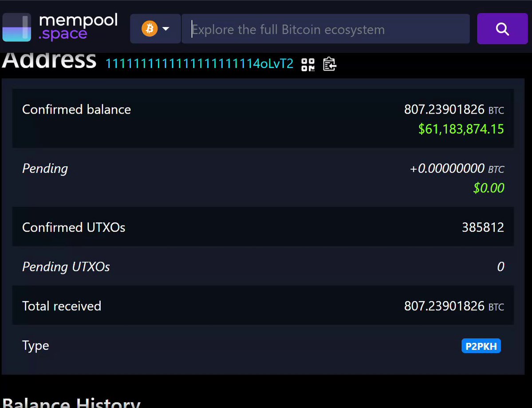Open the Bitcoin network selector dropdown

pyautogui.click(x=155, y=29)
